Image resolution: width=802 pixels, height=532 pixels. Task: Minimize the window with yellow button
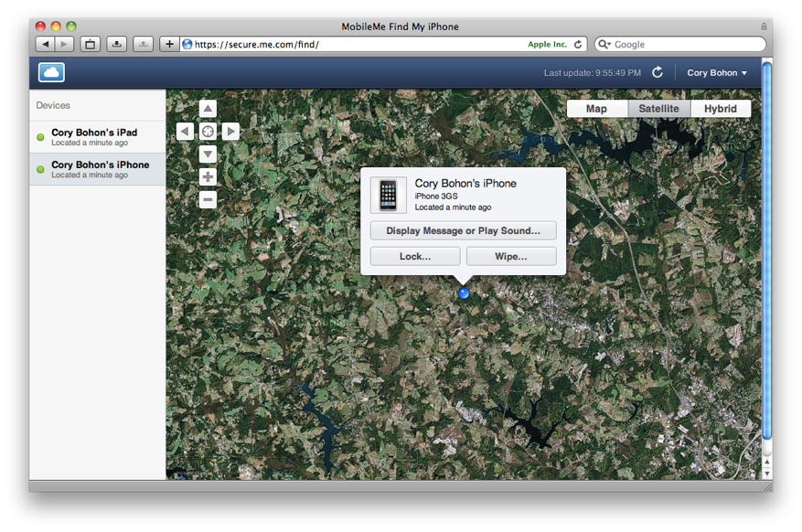pyautogui.click(x=56, y=27)
